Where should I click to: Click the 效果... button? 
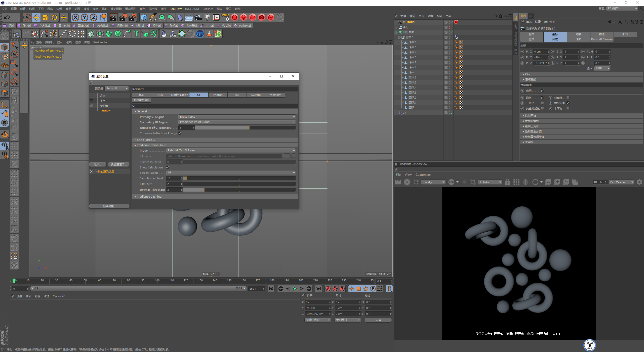(x=98, y=164)
